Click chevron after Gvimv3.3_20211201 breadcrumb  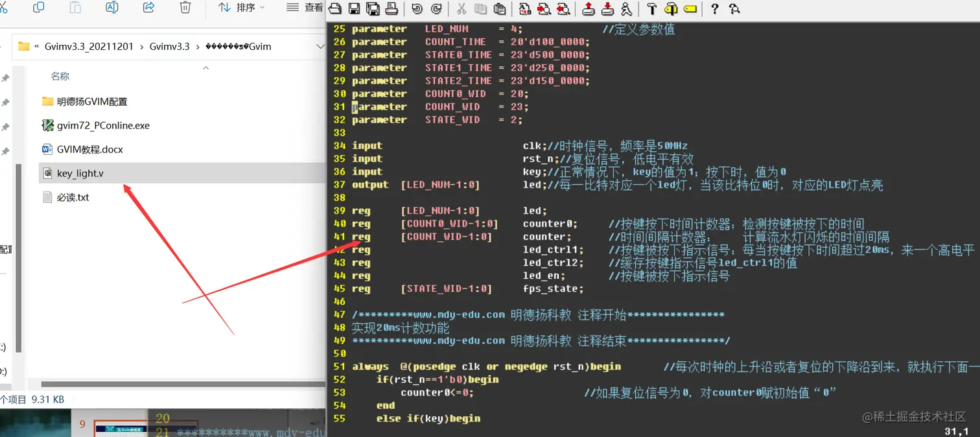point(141,47)
